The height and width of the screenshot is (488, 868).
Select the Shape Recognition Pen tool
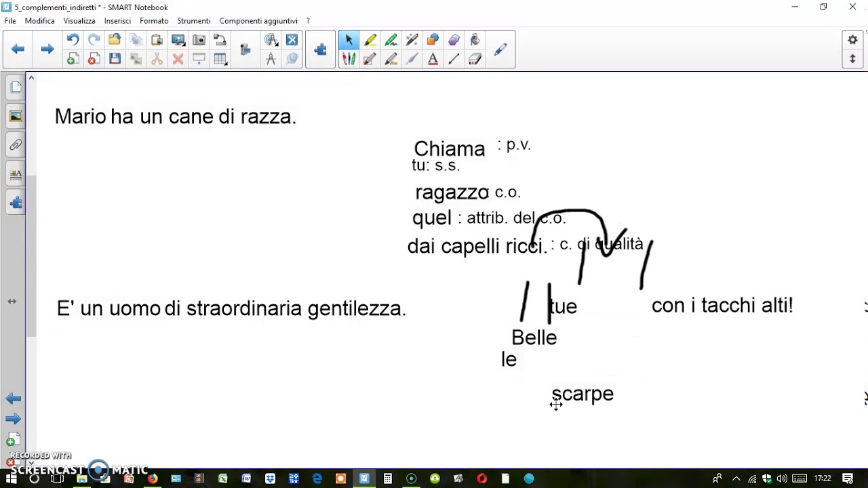[x=391, y=59]
